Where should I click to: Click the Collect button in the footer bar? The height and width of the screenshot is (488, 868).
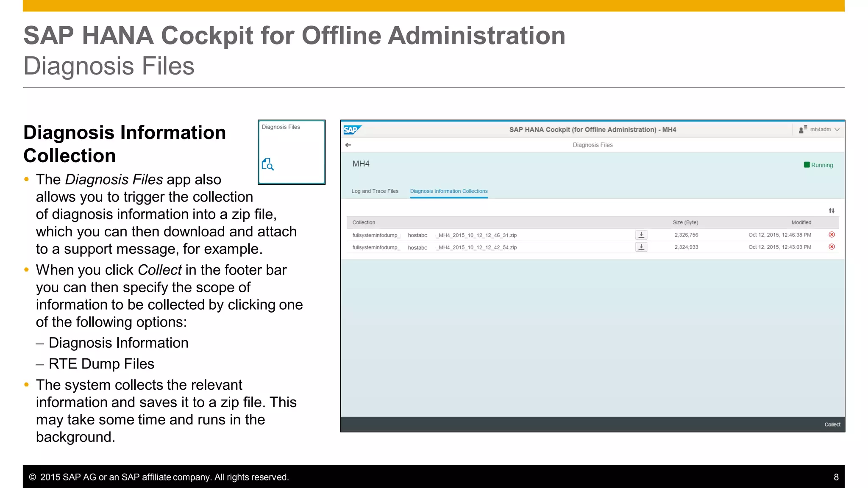point(832,424)
